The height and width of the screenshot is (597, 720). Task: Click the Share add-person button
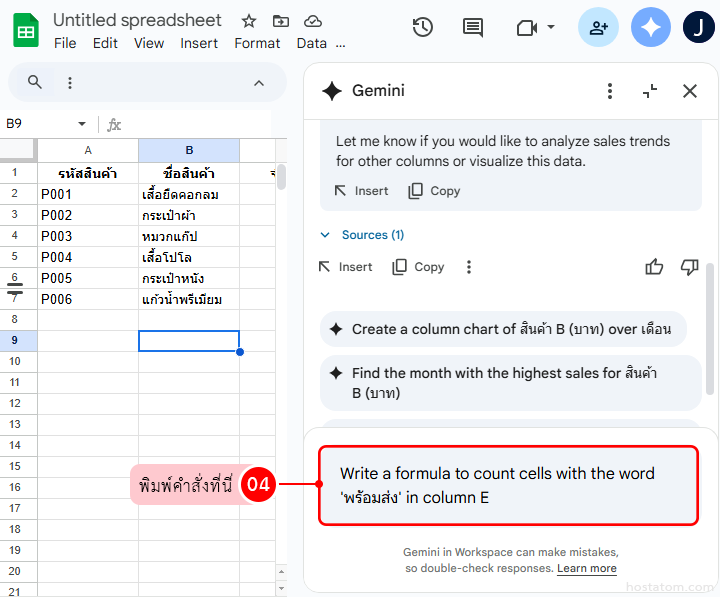point(598,27)
